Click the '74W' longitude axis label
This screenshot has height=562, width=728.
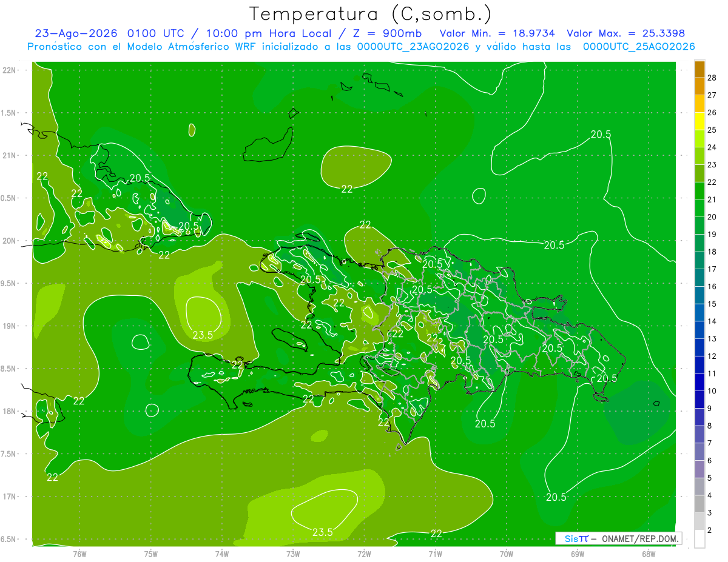point(222,554)
